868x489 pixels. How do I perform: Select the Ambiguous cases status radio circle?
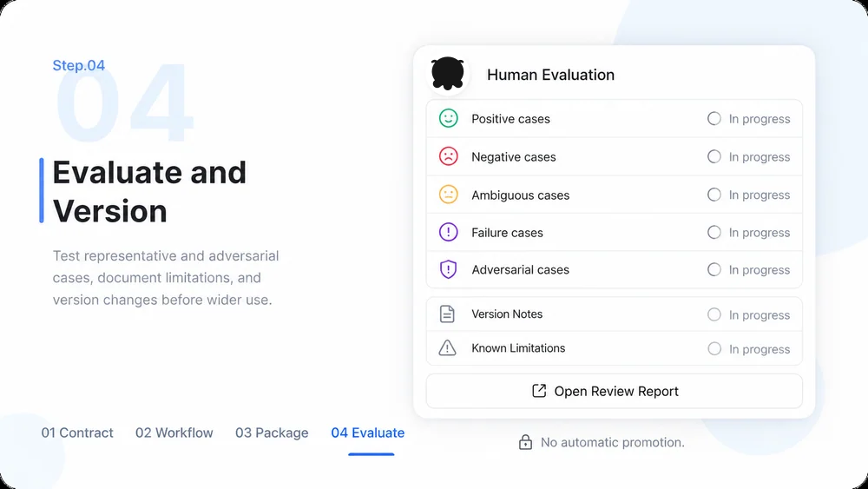click(x=714, y=195)
